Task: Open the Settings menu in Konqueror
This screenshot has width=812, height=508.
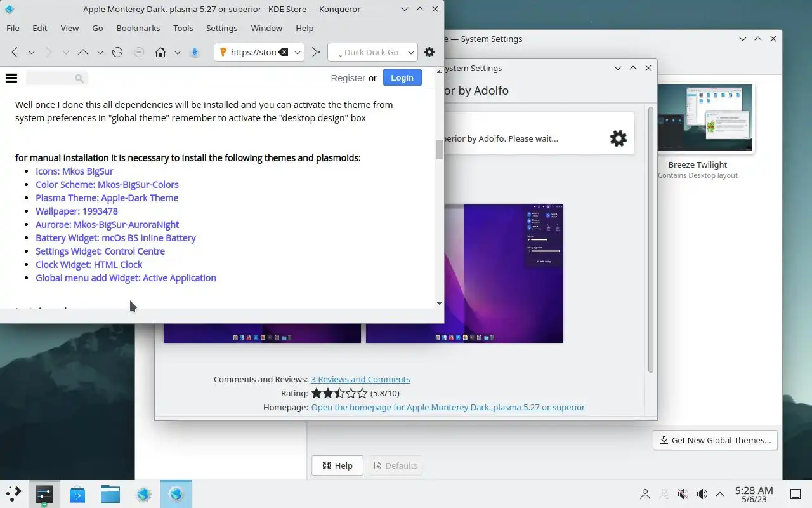Action: (222, 28)
